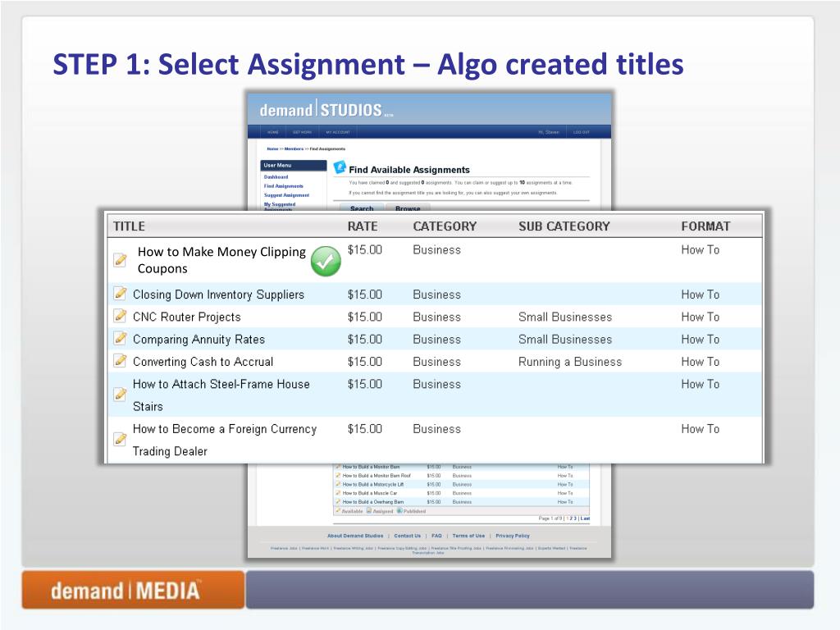Open Suggest Assignment in User Menu

click(x=286, y=195)
